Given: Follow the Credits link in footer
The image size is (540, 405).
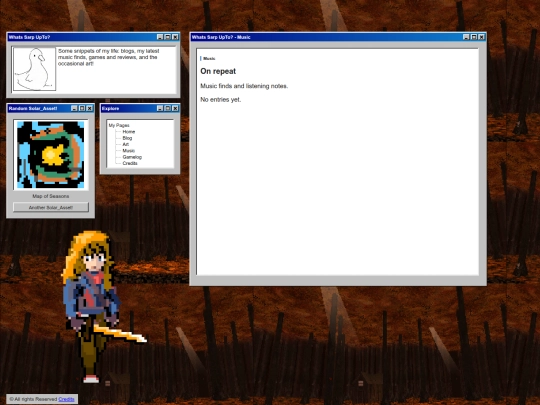Looking at the screenshot, I should coord(66,399).
